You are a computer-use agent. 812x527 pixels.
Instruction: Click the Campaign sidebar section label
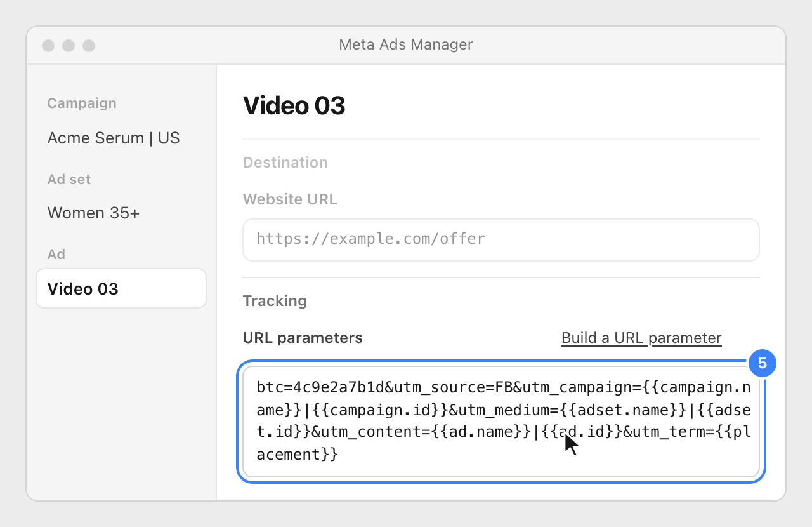[x=82, y=103]
